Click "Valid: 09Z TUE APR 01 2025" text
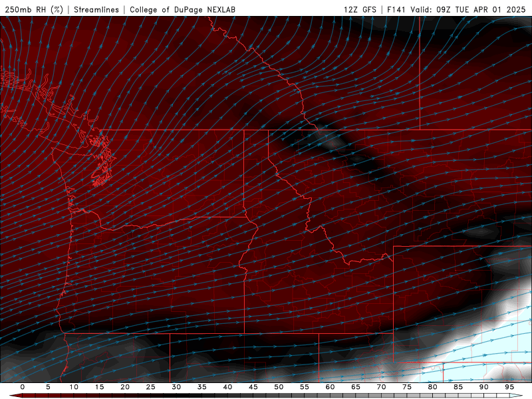532x399 pixels. pos(468,9)
